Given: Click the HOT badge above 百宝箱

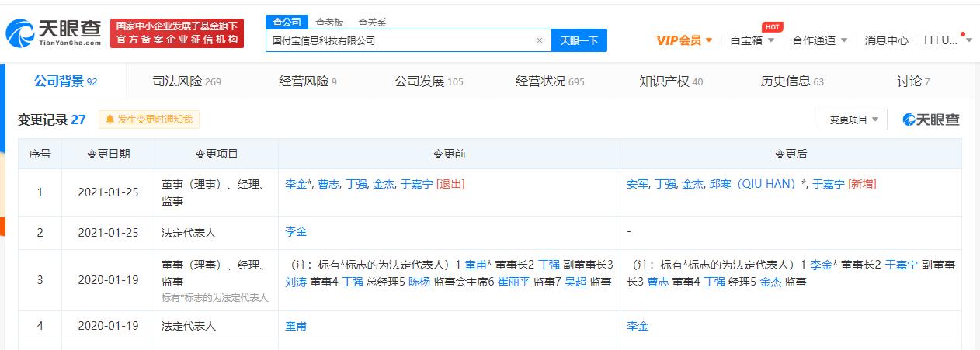Looking at the screenshot, I should click(772, 27).
